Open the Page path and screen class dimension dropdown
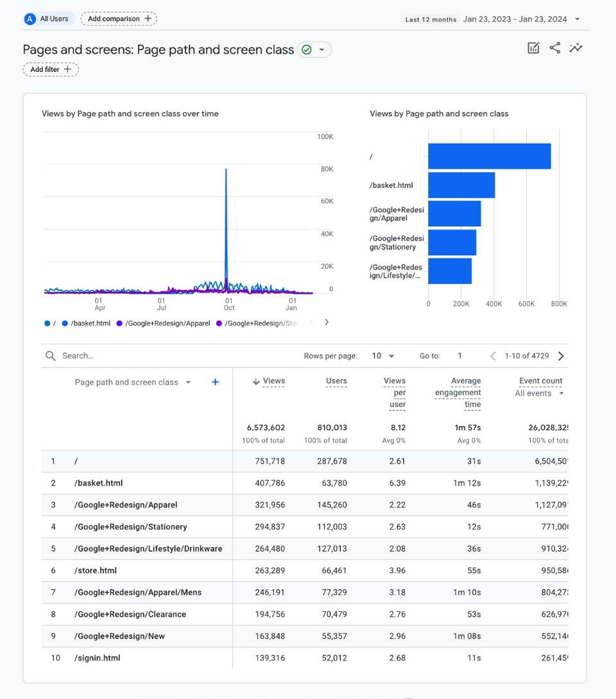Screen dimensions: 616x699 [133, 382]
